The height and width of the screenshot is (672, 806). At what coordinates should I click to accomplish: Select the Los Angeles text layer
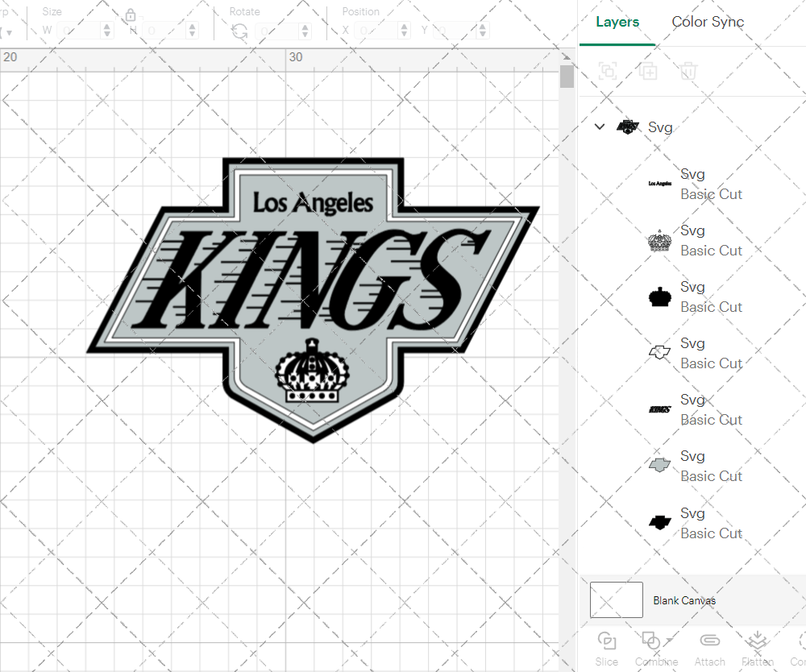701,184
